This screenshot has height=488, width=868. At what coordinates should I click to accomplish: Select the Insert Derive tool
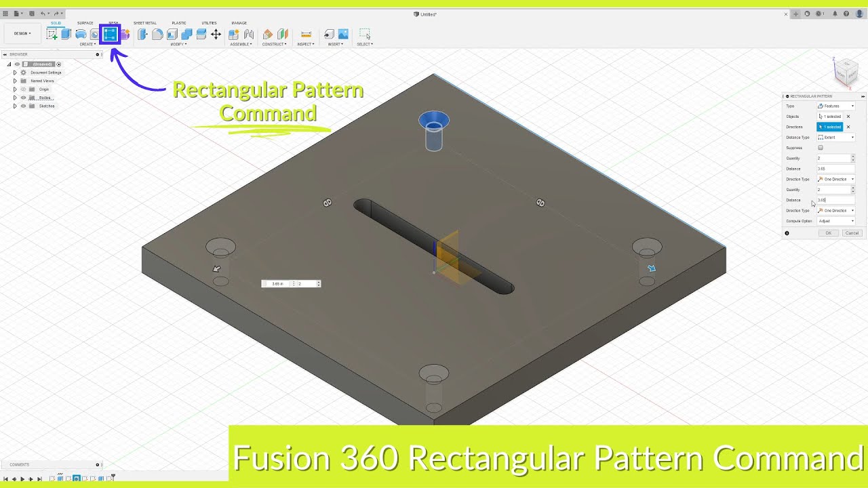pyautogui.click(x=329, y=34)
